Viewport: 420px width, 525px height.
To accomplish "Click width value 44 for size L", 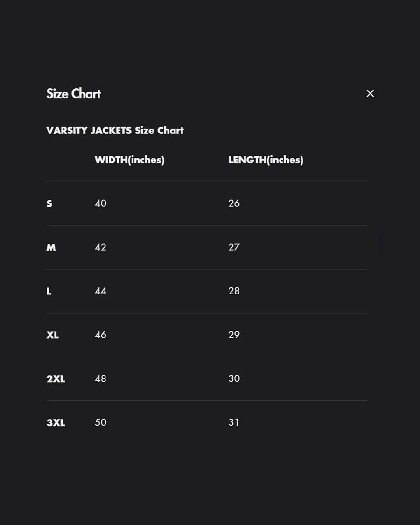I will pos(100,291).
